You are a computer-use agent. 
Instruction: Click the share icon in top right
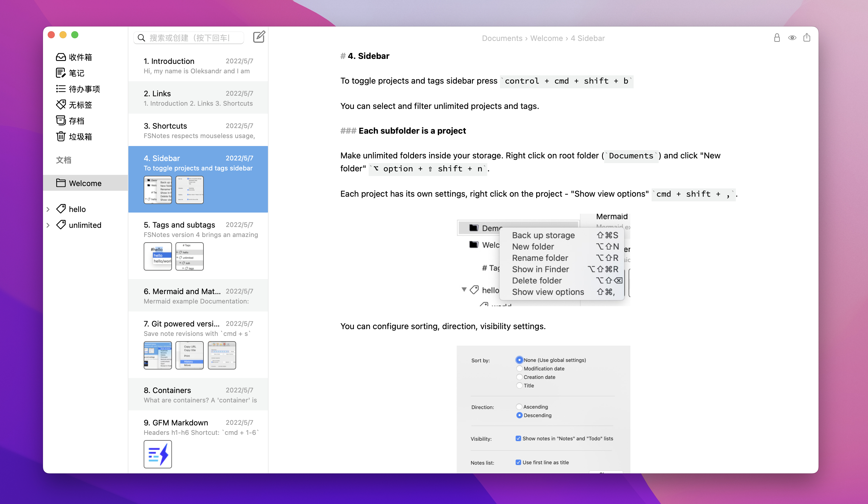coord(807,37)
